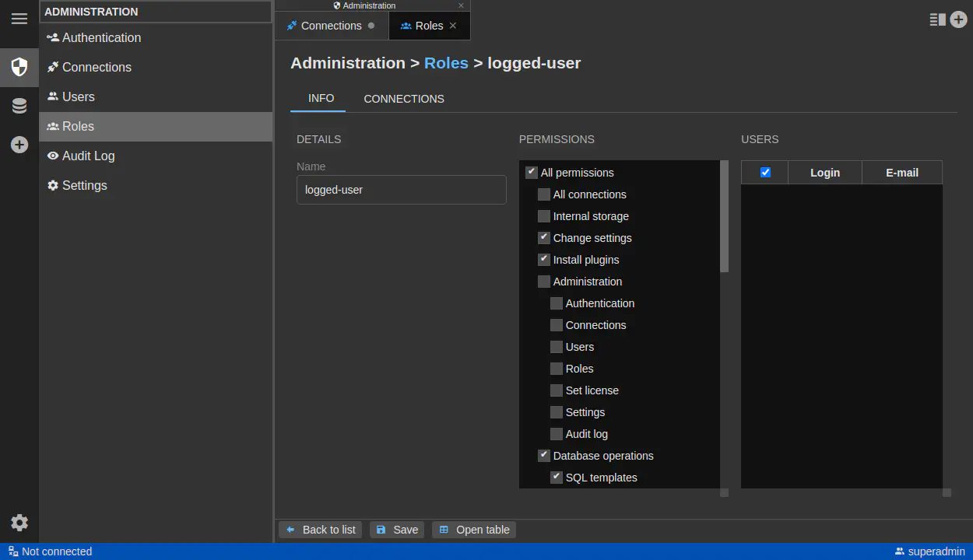
Task: Select the Roles editor tab
Action: pos(430,26)
